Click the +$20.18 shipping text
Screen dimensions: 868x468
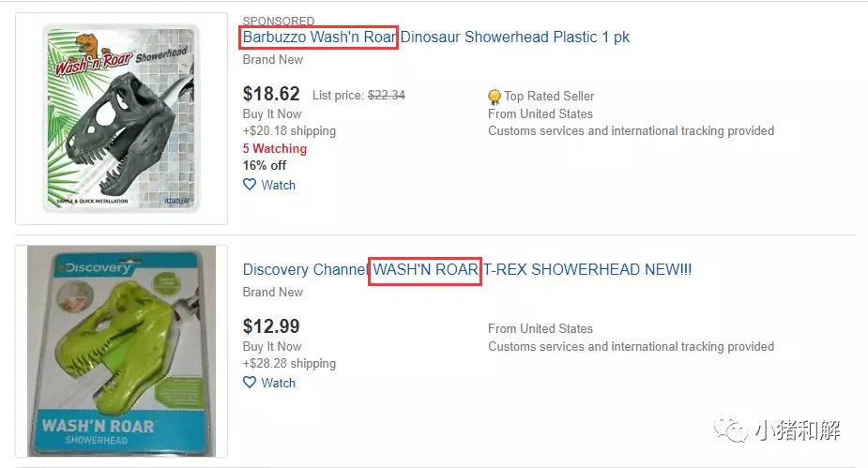[289, 130]
